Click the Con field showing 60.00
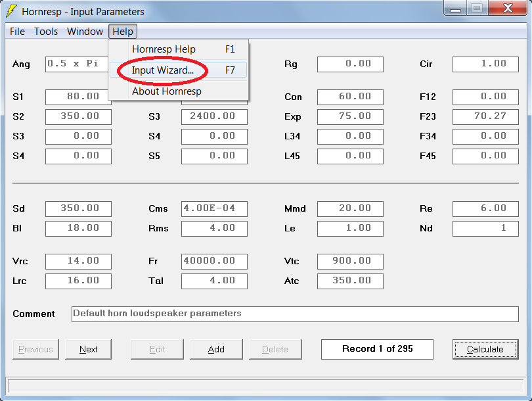Image resolution: width=532 pixels, height=401 pixels. tap(350, 97)
